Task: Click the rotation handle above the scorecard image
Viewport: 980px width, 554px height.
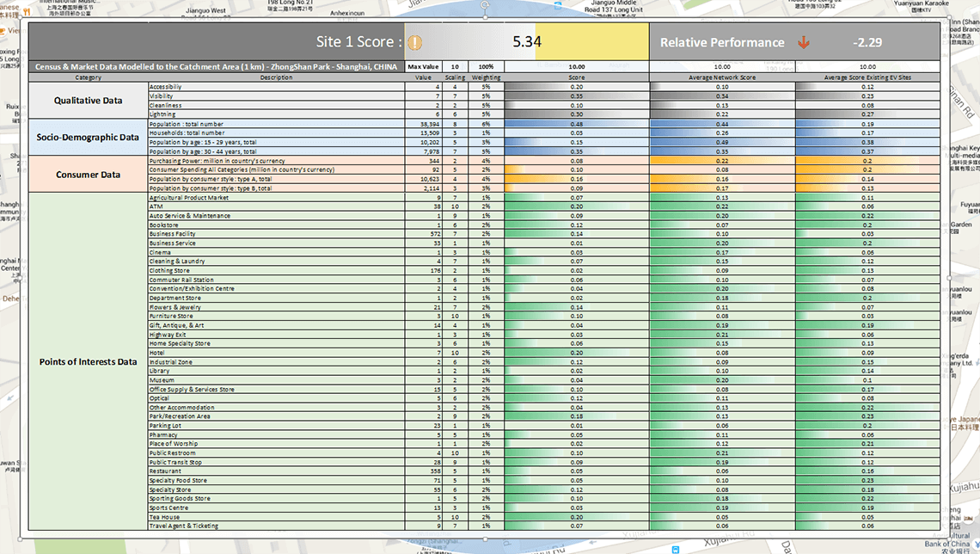Action: point(485,5)
